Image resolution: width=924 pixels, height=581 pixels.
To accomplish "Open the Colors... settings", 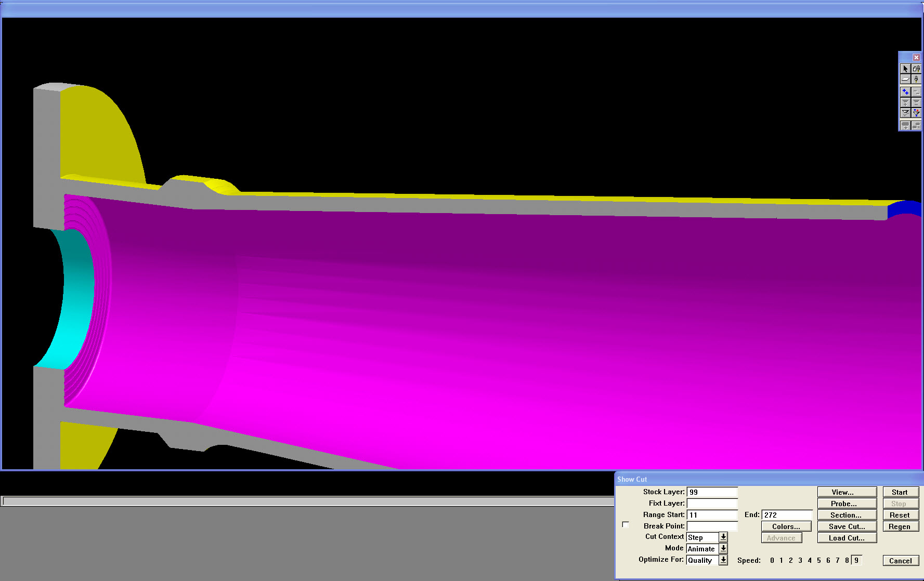I will click(x=786, y=526).
